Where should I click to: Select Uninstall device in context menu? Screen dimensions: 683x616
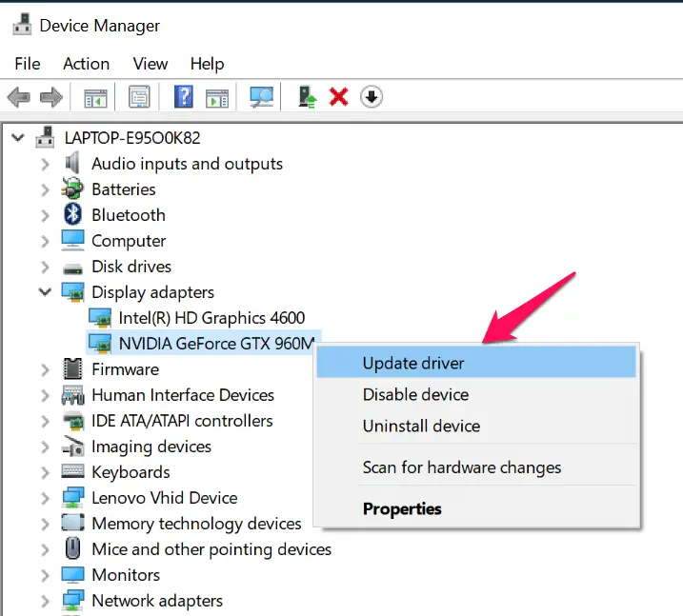click(x=476, y=426)
